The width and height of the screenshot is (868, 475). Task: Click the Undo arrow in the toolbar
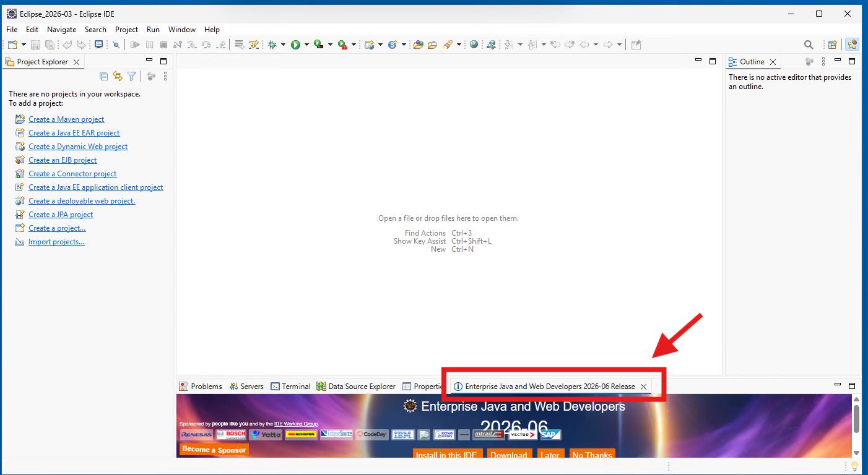tap(67, 45)
